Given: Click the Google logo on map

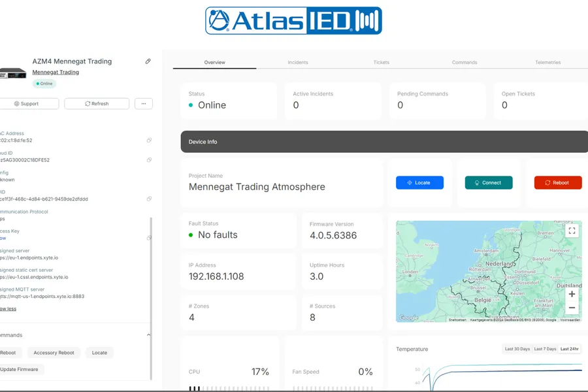Looking at the screenshot, I should (408, 318).
